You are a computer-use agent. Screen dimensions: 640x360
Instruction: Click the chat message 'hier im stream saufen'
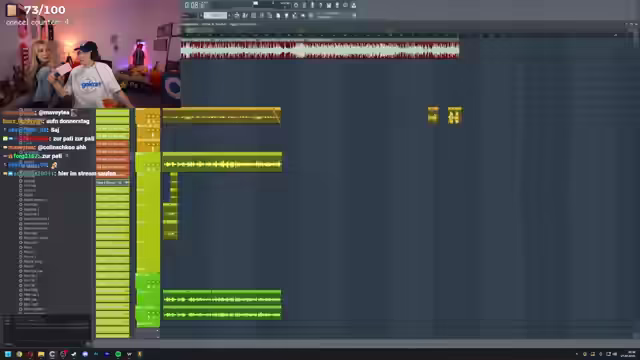click(87, 173)
